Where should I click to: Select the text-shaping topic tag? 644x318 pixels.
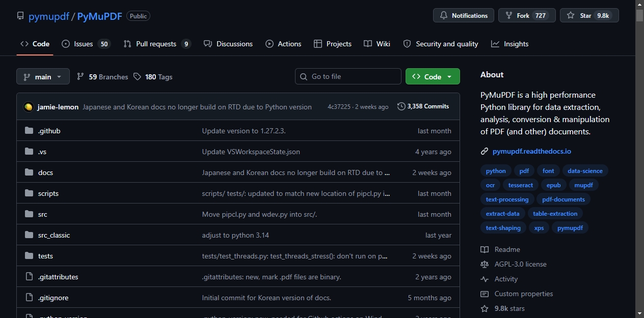(x=503, y=228)
